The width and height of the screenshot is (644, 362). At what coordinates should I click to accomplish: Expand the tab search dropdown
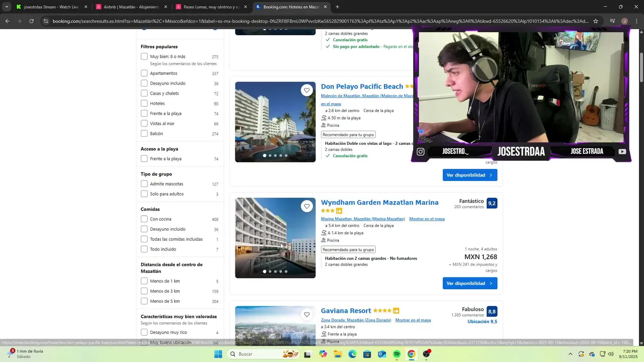tap(6, 7)
